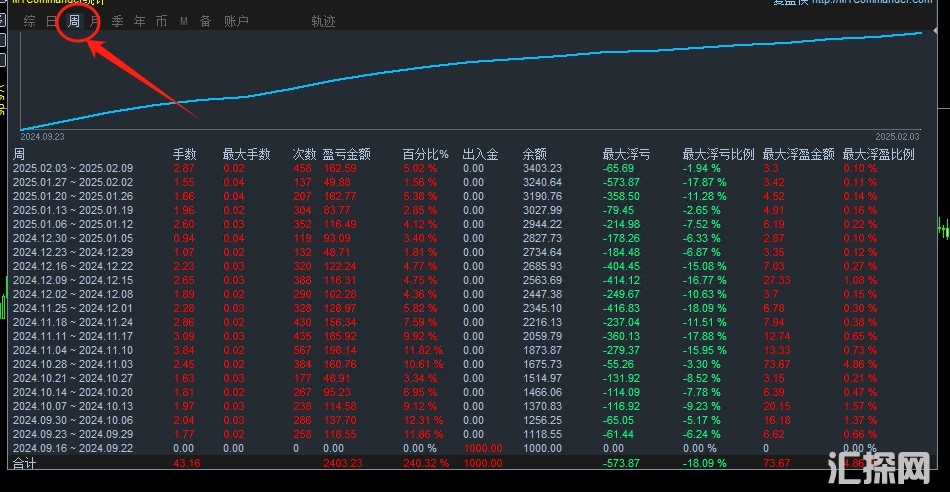The width and height of the screenshot is (950, 492).
Task: Open the 日 daily statistics tab
Action: pyautogui.click(x=52, y=21)
